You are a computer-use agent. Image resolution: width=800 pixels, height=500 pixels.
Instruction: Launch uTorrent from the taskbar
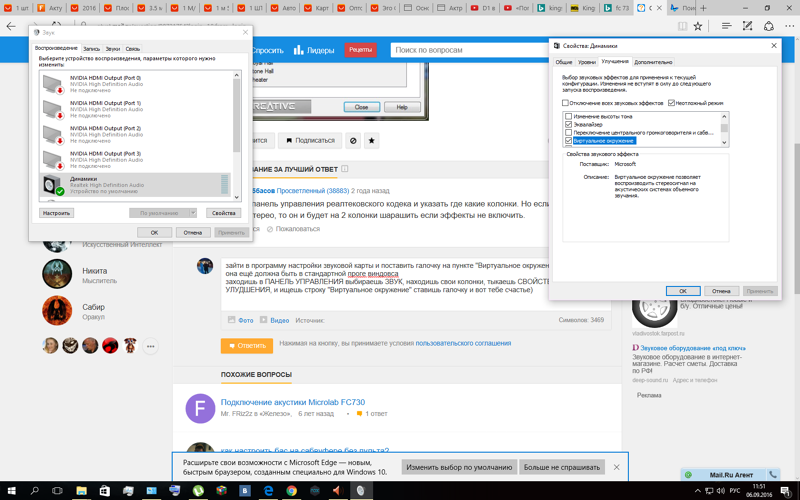(198, 491)
